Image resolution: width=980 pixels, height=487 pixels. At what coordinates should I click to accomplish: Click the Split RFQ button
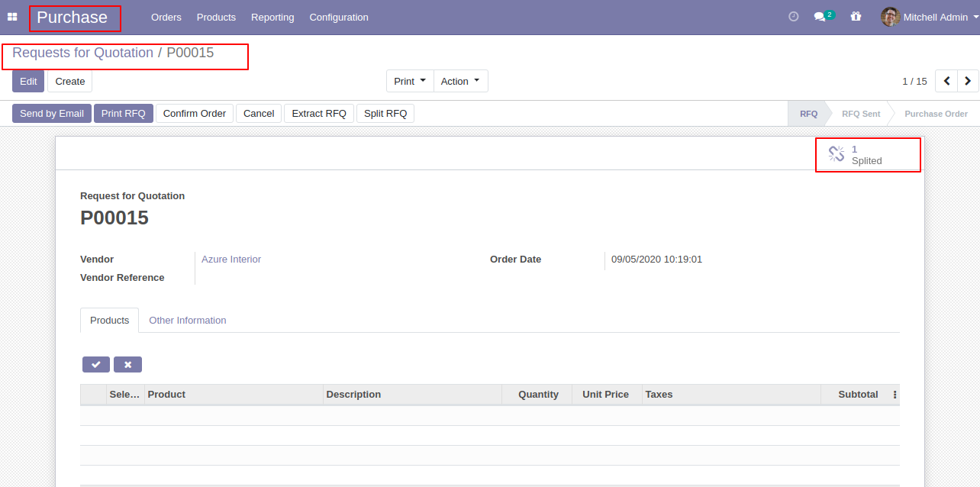(385, 114)
